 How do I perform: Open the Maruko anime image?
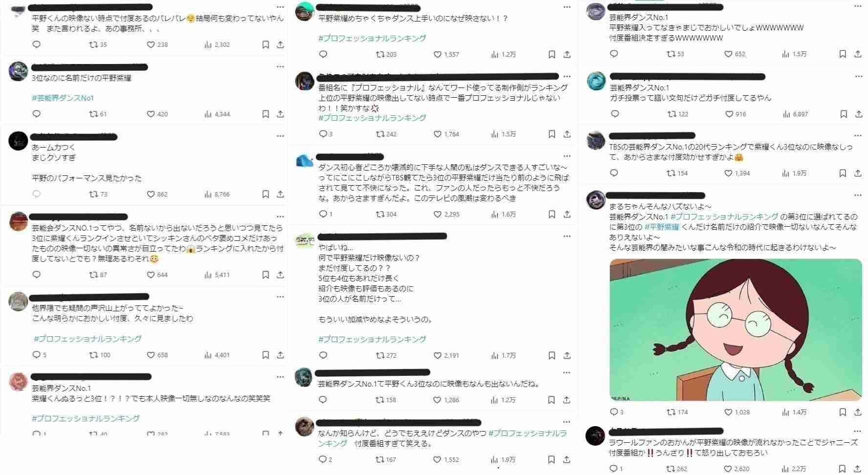click(736, 330)
